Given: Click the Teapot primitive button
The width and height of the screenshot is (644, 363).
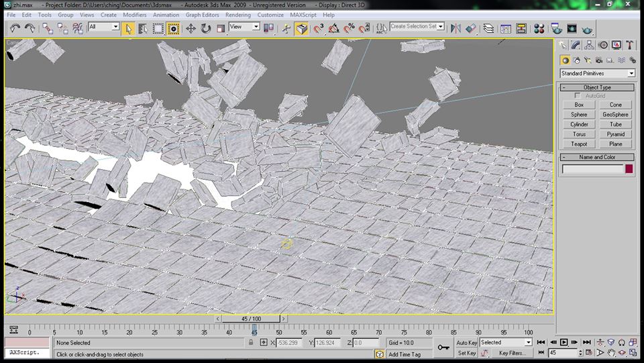Looking at the screenshot, I should [x=579, y=144].
